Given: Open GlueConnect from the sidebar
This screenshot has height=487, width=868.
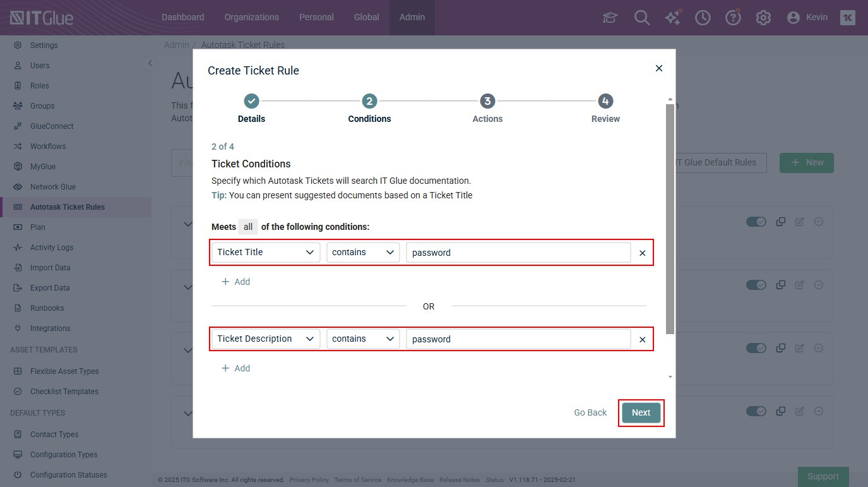Looking at the screenshot, I should coord(52,126).
